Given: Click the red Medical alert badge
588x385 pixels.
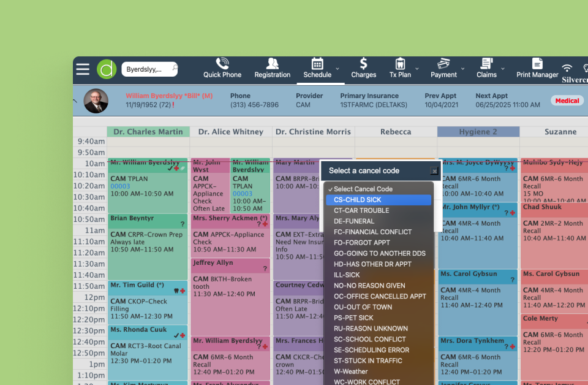Looking at the screenshot, I should 567,101.
